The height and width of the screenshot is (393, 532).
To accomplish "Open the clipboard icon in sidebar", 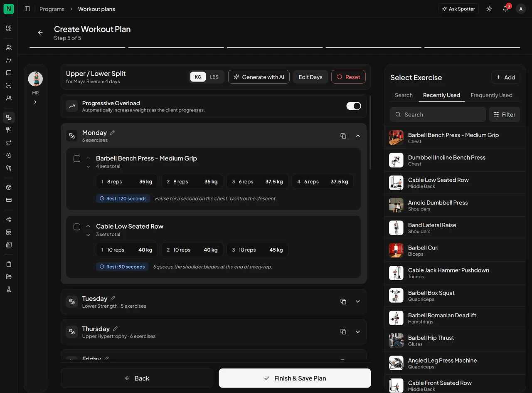I will tap(9, 264).
